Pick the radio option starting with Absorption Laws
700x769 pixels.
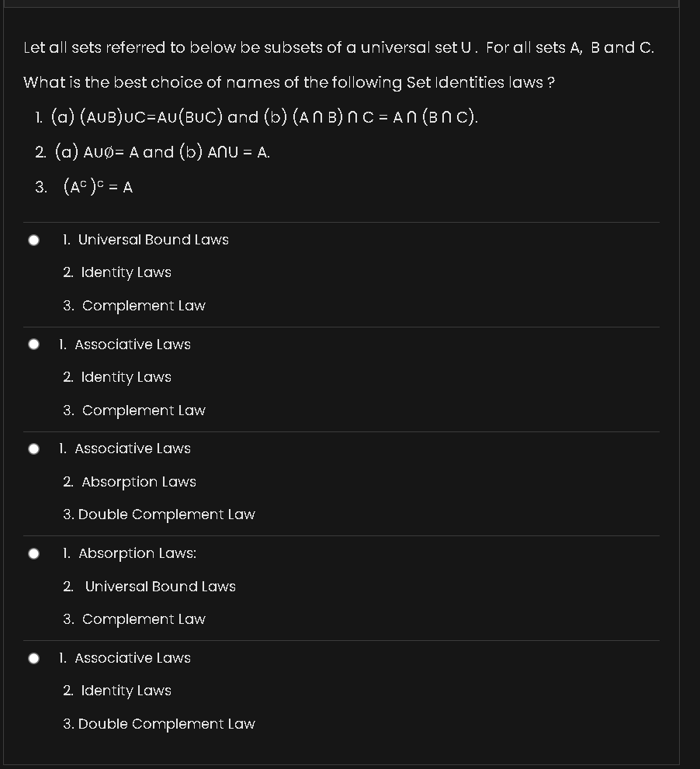click(x=34, y=553)
